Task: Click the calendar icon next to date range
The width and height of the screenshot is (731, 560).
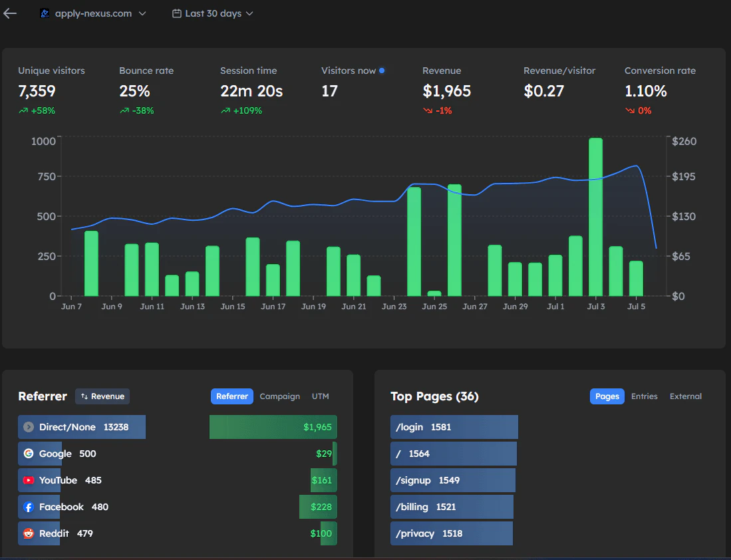Action: point(176,13)
